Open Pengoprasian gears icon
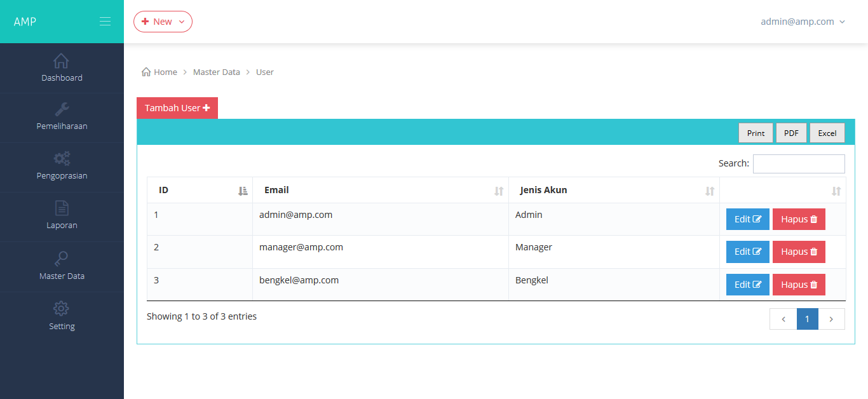The height and width of the screenshot is (399, 868). tap(62, 159)
